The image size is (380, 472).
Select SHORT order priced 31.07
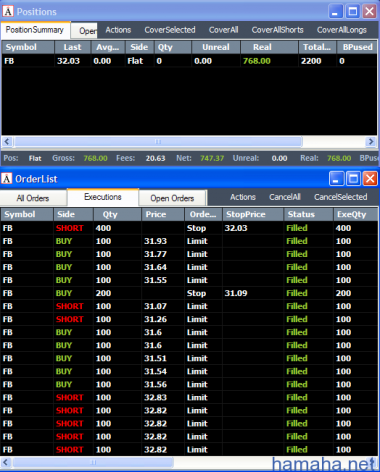point(189,306)
